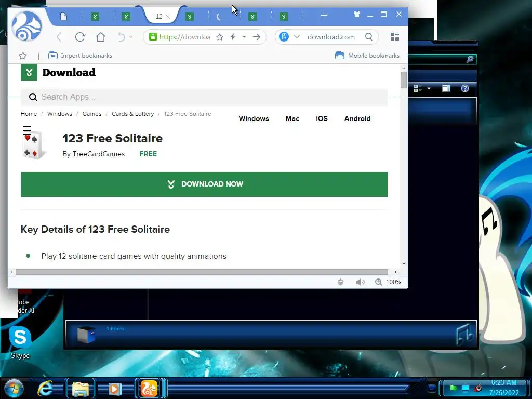Open the media player taskbar icon
Screen dimensions: 532x399
(x=115, y=389)
